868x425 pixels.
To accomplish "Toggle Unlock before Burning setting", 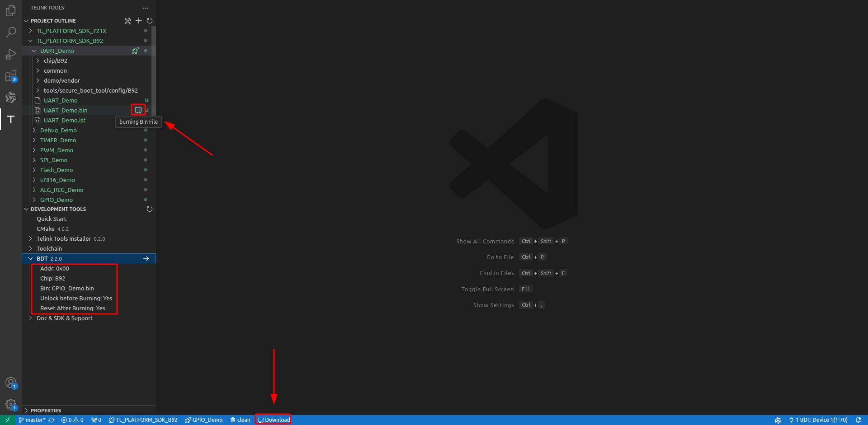I will pyautogui.click(x=76, y=298).
